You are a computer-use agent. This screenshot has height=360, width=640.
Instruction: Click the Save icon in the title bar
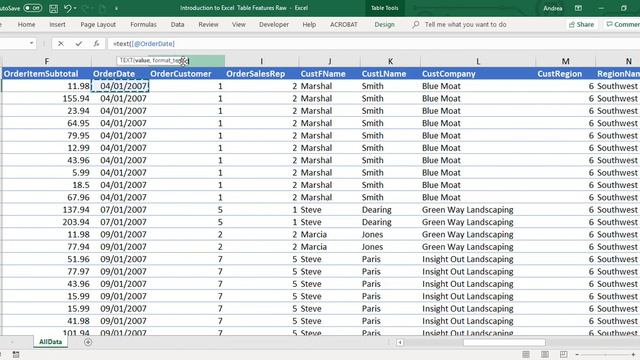click(x=53, y=8)
